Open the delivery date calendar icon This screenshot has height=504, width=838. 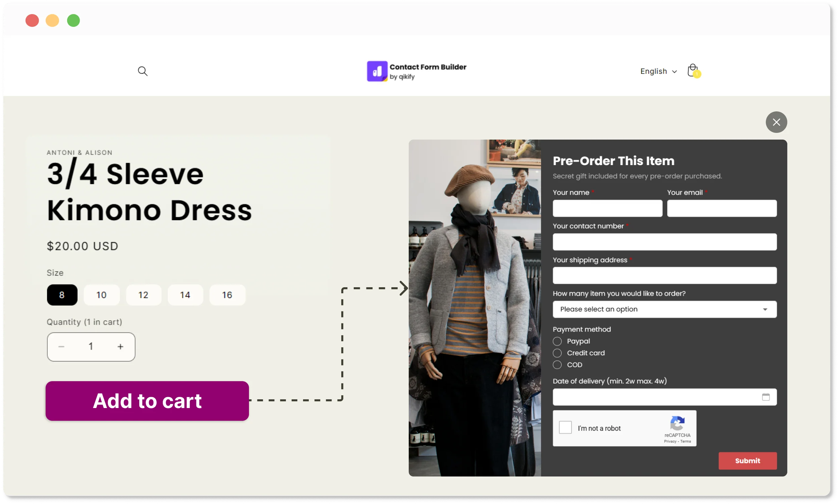765,397
